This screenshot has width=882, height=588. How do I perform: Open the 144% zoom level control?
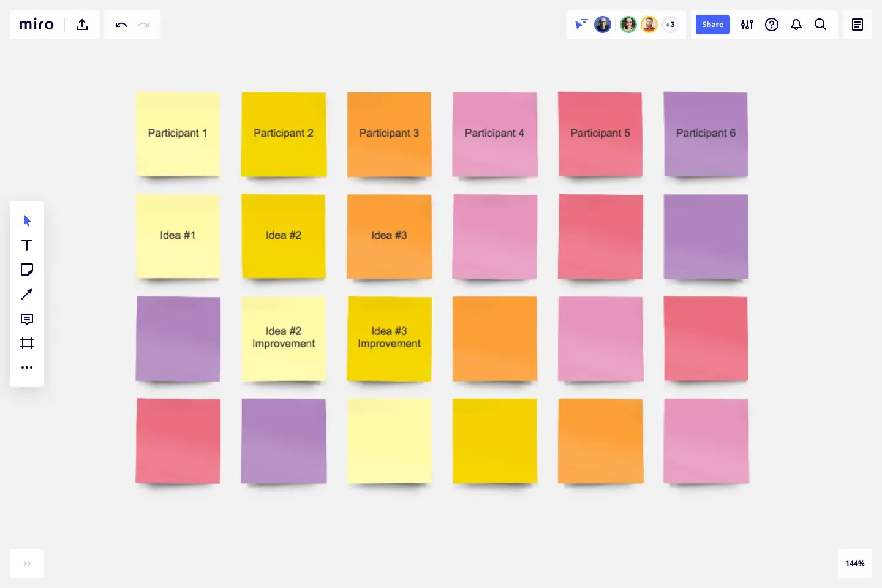855,563
